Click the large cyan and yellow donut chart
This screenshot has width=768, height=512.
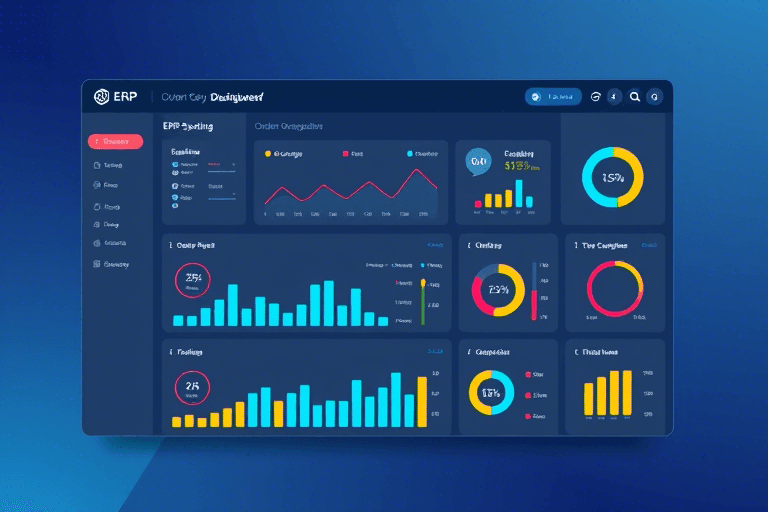pyautogui.click(x=612, y=177)
